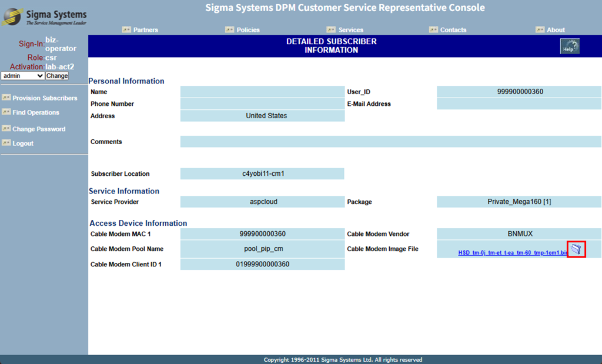Viewport: 602px width, 364px height.
Task: Click the empty Comments field
Action: tap(390, 141)
